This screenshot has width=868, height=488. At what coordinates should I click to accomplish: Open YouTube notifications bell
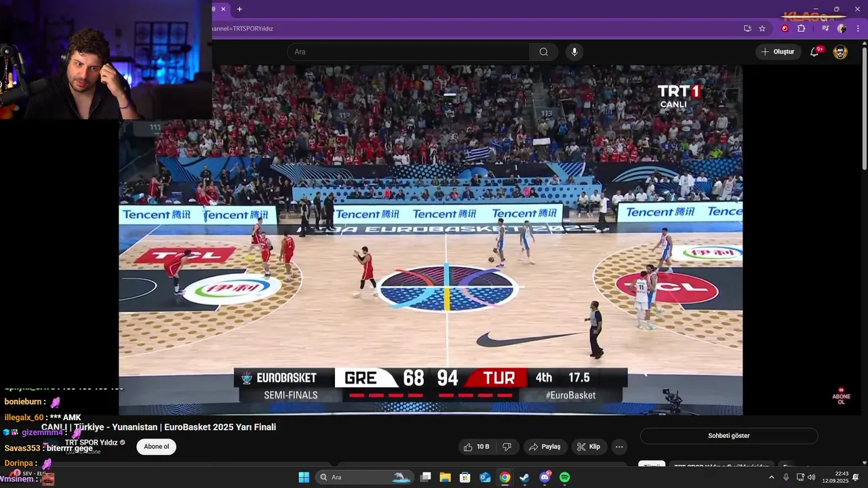pos(814,52)
